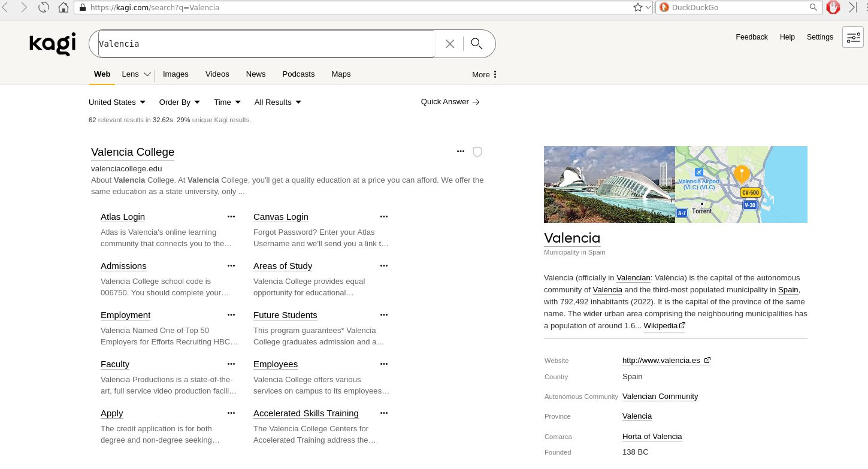This screenshot has width=868, height=469.
Task: Click the magnifier search button in Kagi
Action: 477,43
